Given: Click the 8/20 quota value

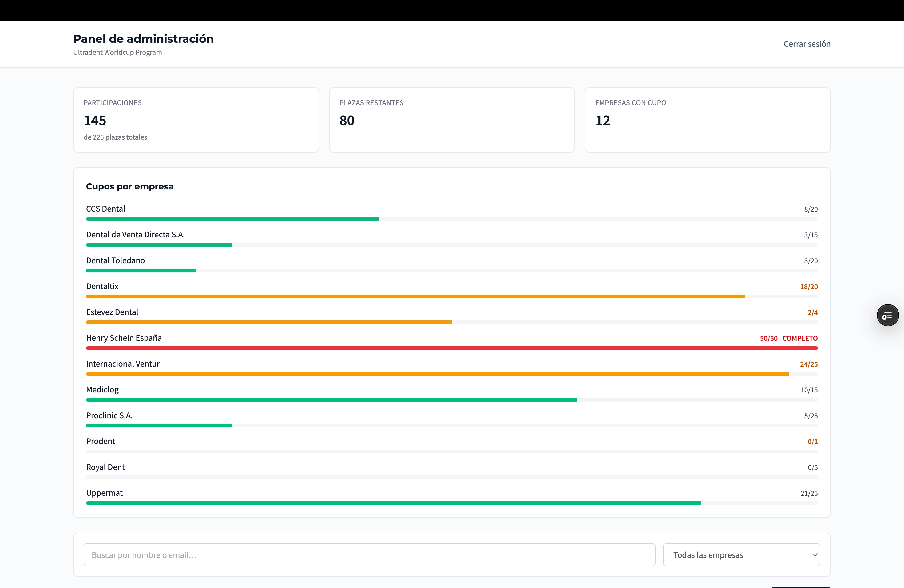Looking at the screenshot, I should 811,209.
